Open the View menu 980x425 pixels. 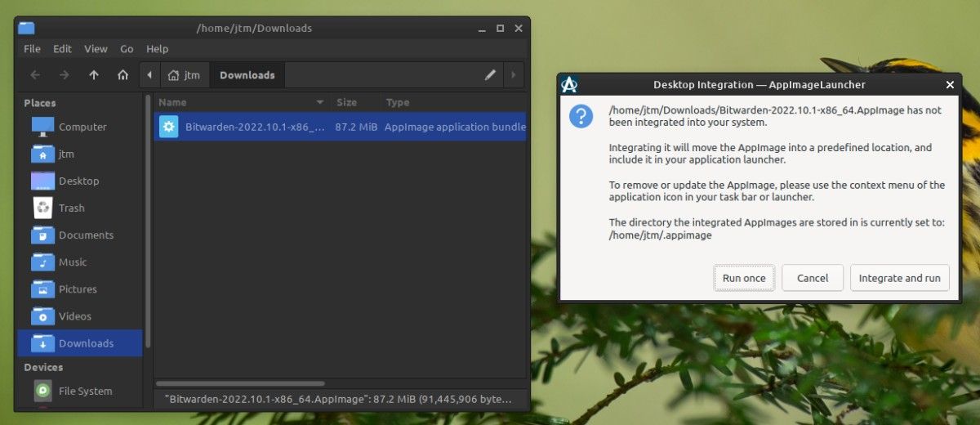tap(96, 49)
